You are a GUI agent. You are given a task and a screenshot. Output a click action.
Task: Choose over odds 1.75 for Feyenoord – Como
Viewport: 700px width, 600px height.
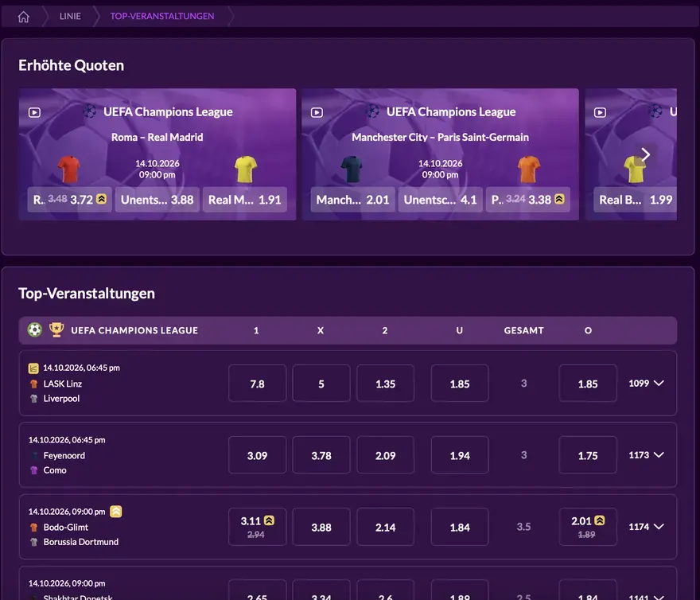tap(588, 455)
